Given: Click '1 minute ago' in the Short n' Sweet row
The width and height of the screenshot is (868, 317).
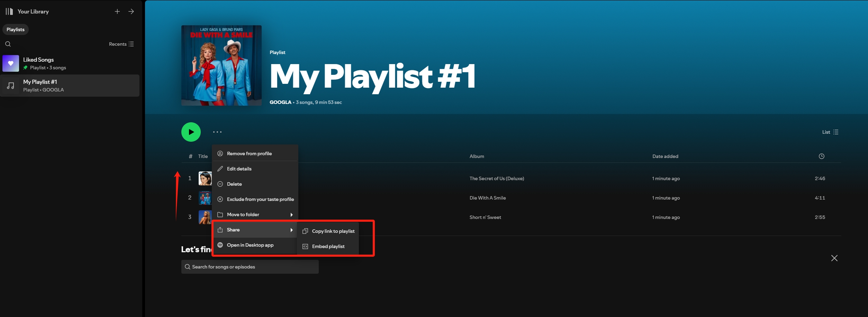Looking at the screenshot, I should tap(666, 217).
